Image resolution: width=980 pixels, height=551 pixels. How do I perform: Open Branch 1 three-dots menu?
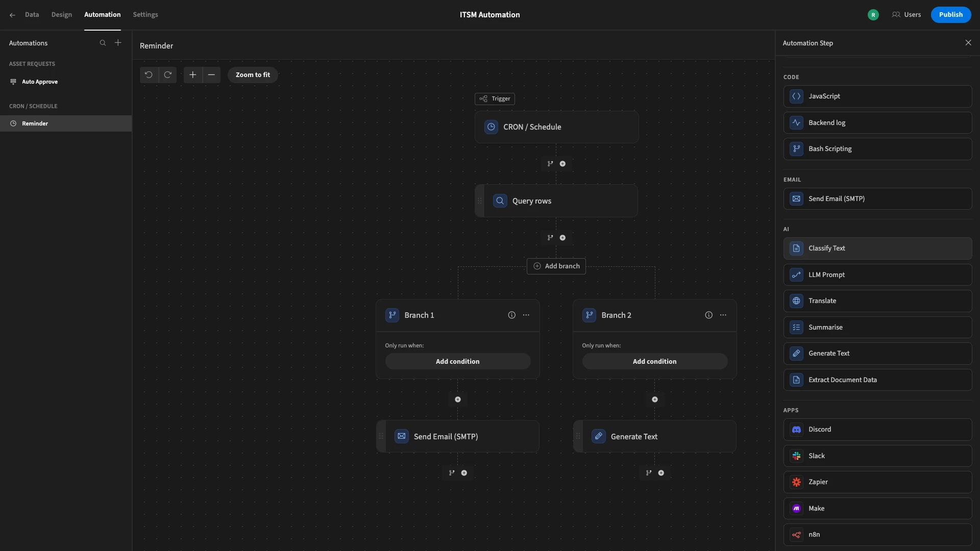point(526,315)
